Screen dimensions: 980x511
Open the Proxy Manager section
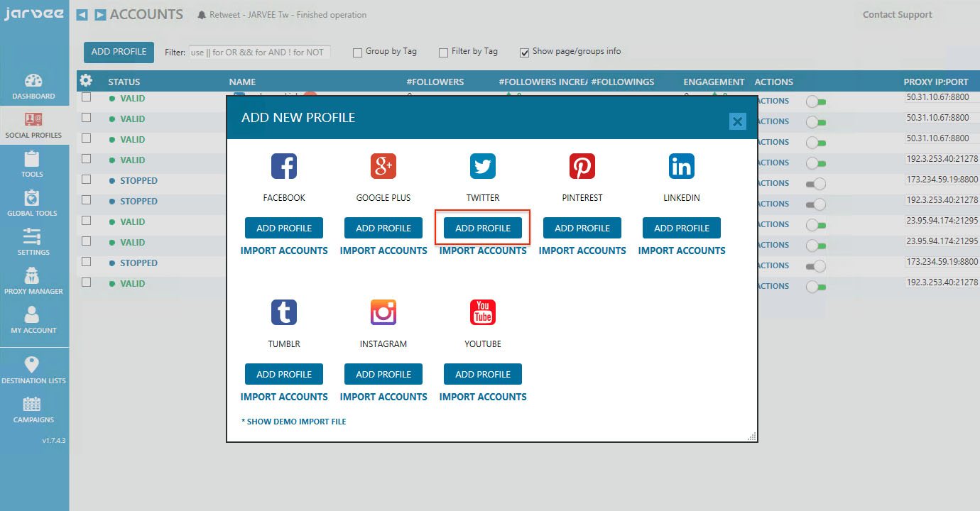(33, 282)
